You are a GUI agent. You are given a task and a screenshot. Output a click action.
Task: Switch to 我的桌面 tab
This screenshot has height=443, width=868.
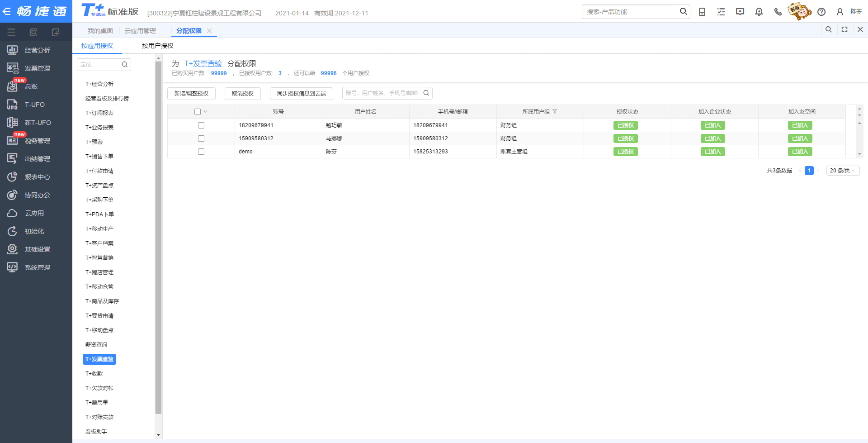(100, 31)
